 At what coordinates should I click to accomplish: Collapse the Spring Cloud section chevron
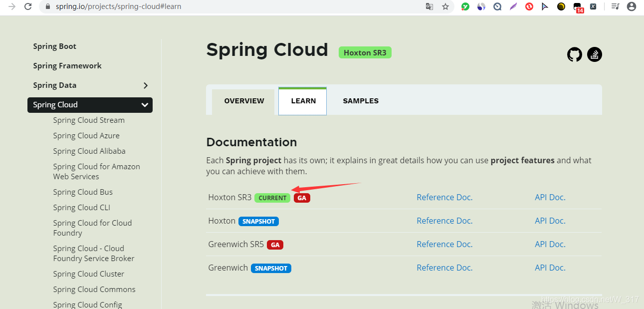pos(145,105)
